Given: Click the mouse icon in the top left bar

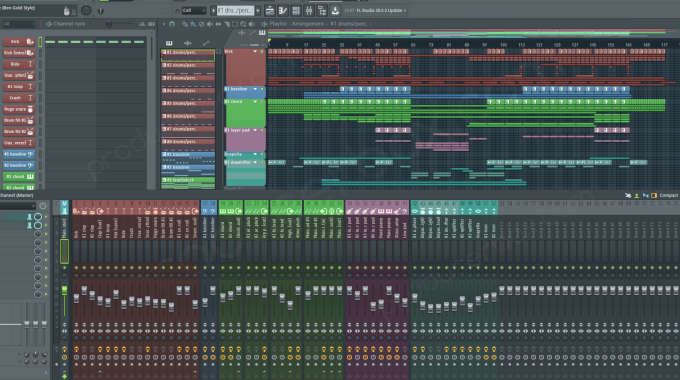Looking at the screenshot, I should tap(66, 10).
